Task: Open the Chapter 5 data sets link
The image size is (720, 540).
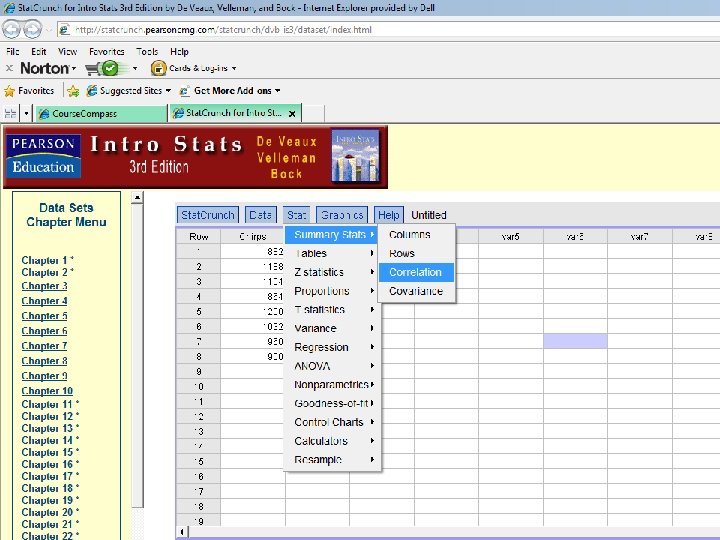Action: point(45,316)
